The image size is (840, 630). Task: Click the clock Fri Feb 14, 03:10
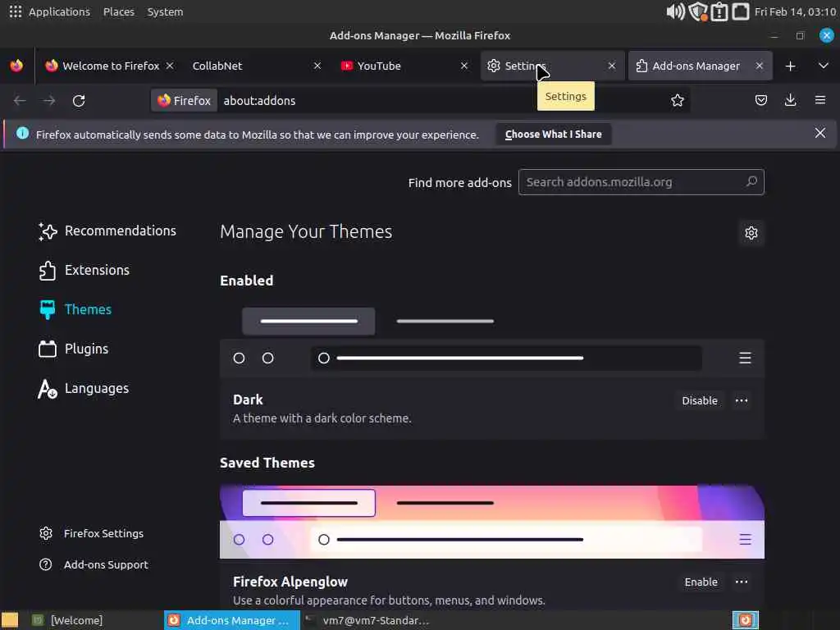point(795,11)
